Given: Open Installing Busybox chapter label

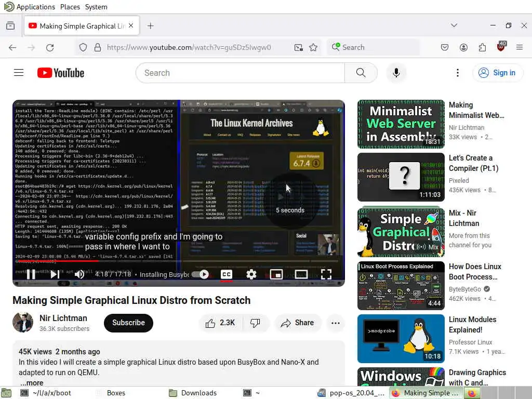Looking at the screenshot, I should [164, 274].
